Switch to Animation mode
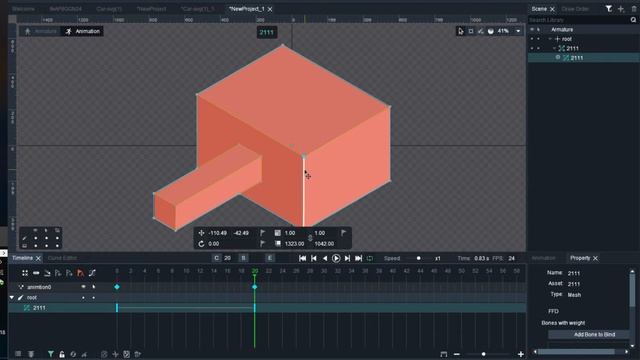 [x=82, y=31]
